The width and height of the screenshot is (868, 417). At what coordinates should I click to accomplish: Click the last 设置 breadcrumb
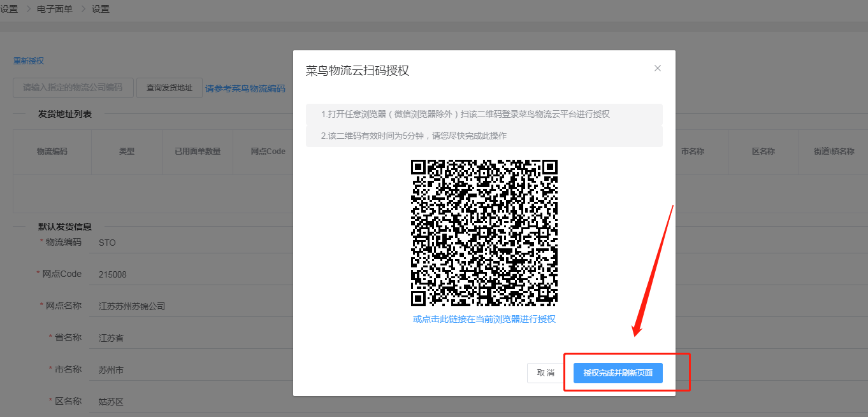(101, 9)
